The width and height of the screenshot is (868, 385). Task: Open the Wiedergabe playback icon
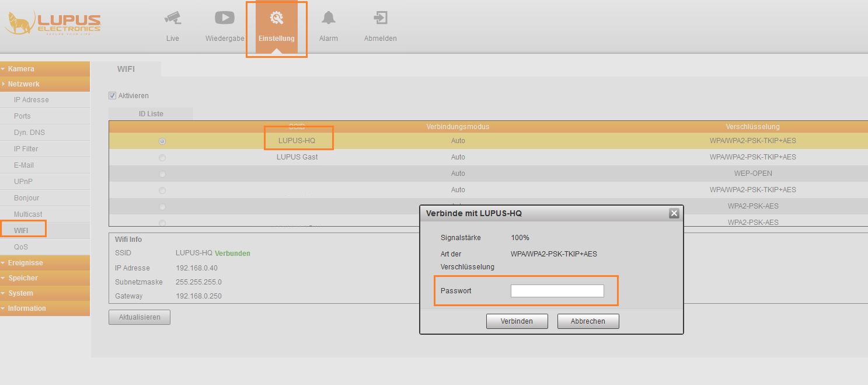pyautogui.click(x=225, y=18)
